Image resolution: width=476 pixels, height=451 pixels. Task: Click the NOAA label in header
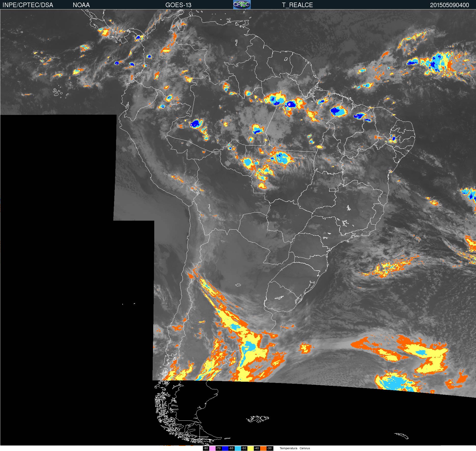81,5
